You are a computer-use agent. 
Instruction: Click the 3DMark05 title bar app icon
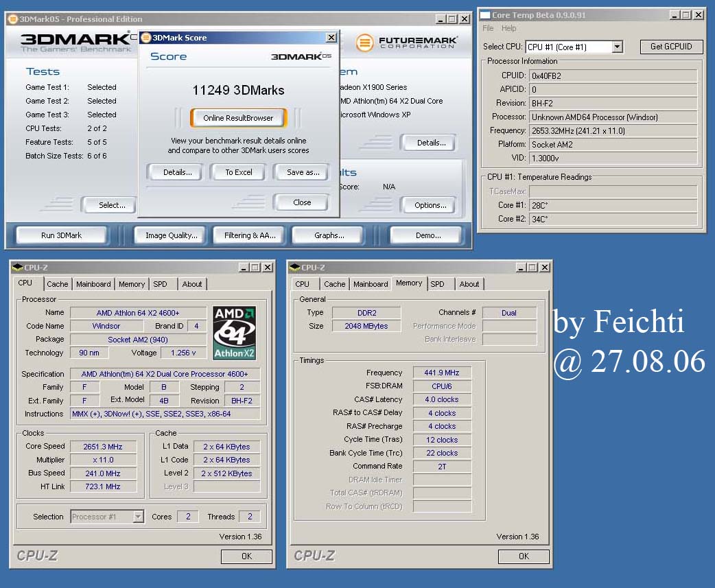tap(13, 19)
